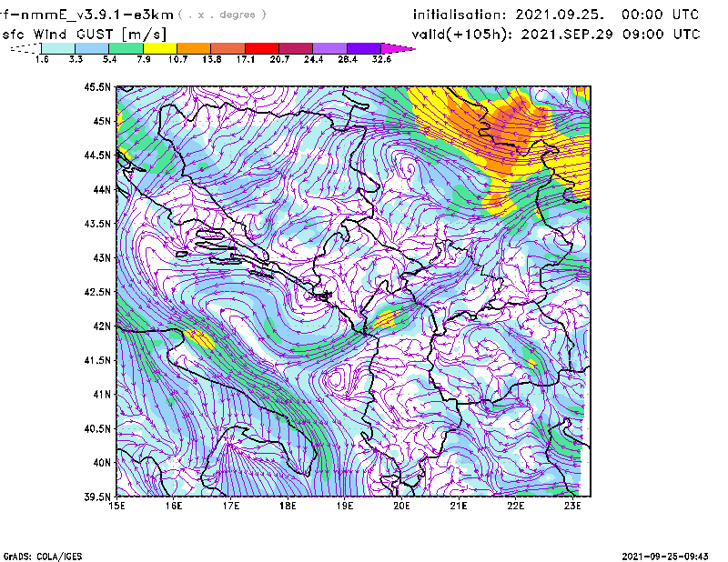Click the legend value '10.7'
The width and height of the screenshot is (728, 562).
(177, 59)
